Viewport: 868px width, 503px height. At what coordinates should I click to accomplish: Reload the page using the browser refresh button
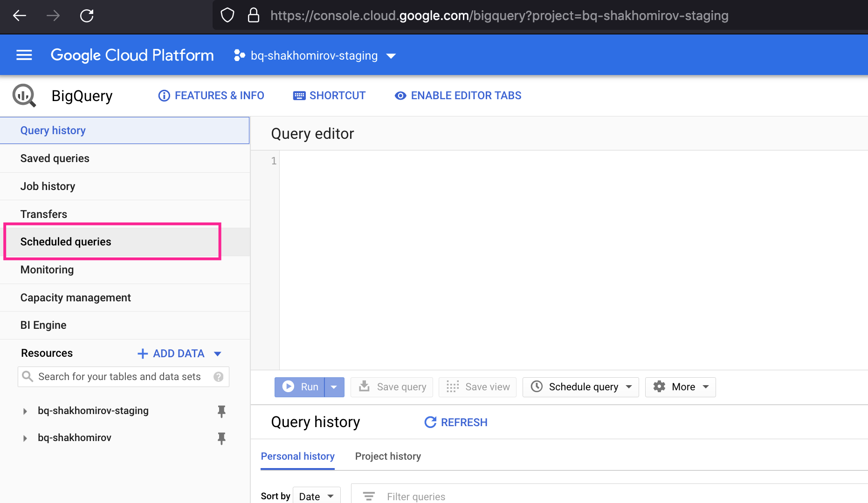pyautogui.click(x=87, y=15)
